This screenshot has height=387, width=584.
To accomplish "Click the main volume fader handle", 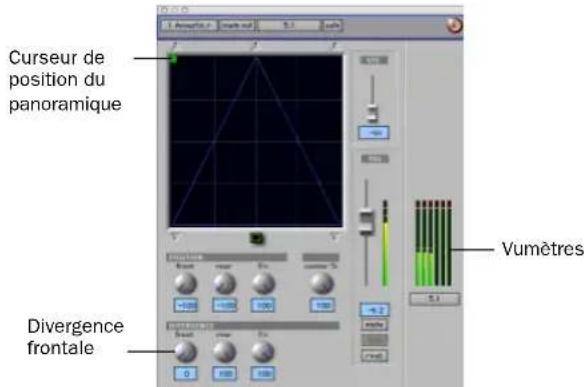I will pos(366,222).
